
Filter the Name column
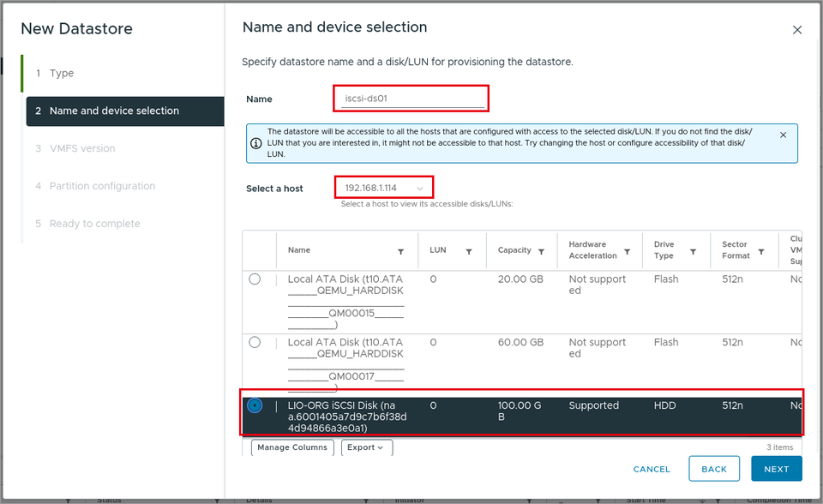[x=400, y=252]
